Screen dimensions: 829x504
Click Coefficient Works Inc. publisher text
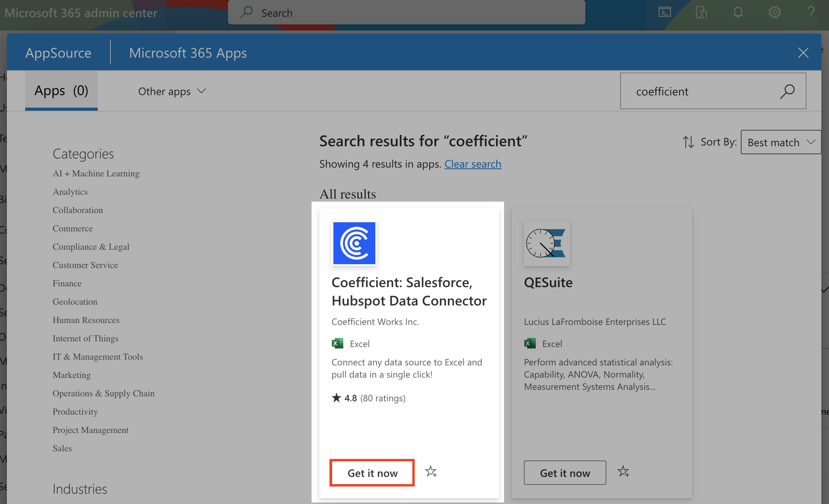pyautogui.click(x=375, y=322)
